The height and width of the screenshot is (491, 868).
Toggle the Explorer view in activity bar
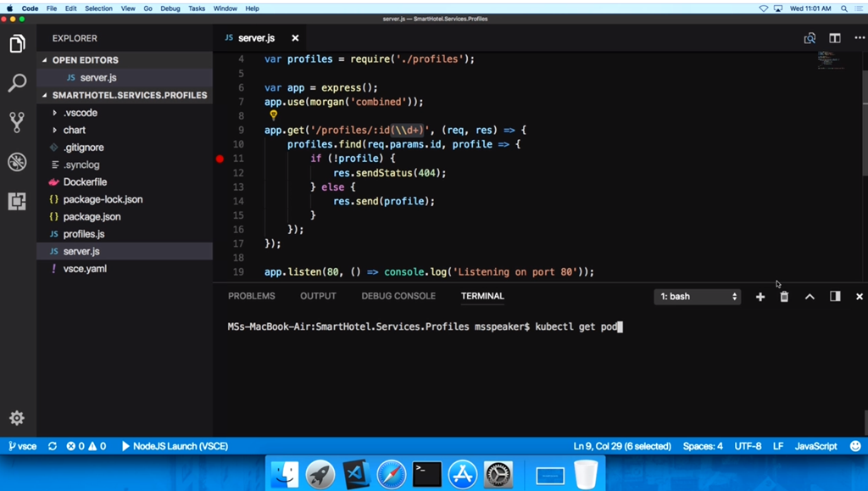coord(17,44)
